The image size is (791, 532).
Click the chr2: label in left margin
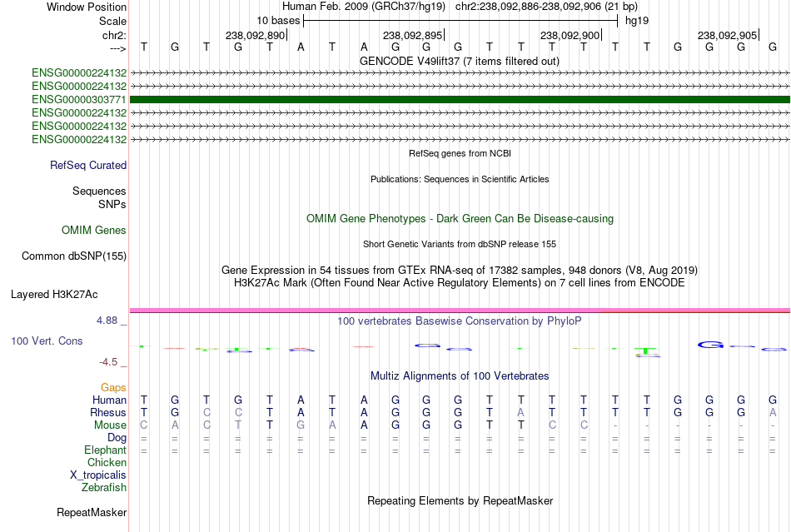(115, 35)
